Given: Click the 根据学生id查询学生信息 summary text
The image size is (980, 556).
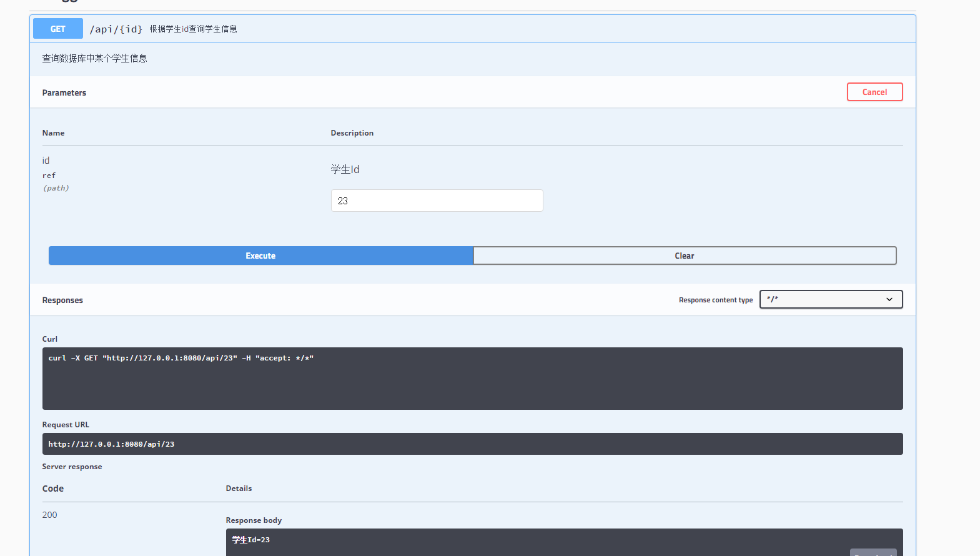Looking at the screenshot, I should (x=193, y=29).
